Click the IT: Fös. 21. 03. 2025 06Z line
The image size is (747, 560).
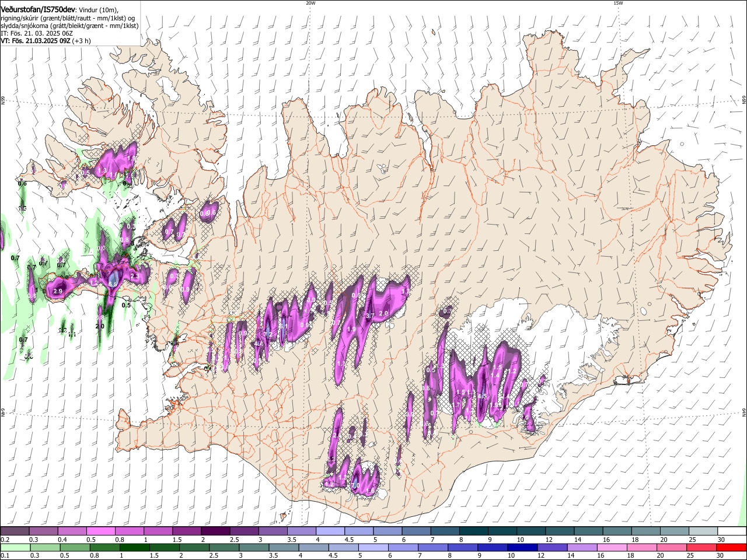[37, 33]
